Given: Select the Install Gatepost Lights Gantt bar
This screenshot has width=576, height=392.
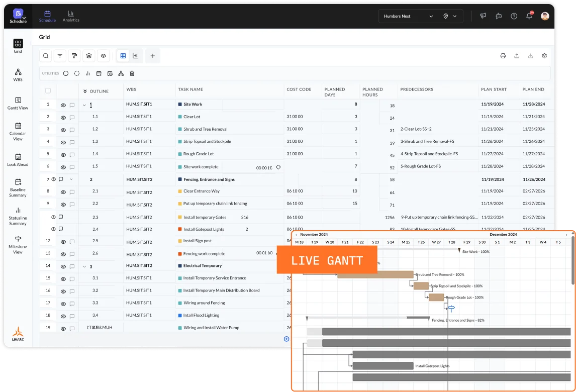Looking at the screenshot, I should [x=383, y=366].
